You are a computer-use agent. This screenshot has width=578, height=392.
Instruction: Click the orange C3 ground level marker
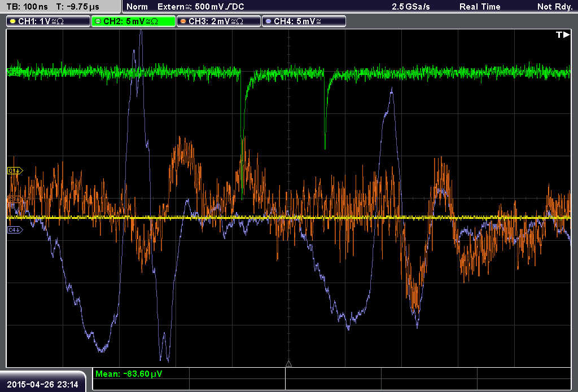15,199
